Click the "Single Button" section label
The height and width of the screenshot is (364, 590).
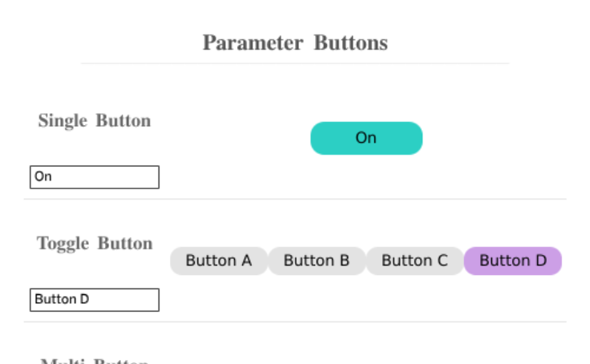tap(95, 121)
